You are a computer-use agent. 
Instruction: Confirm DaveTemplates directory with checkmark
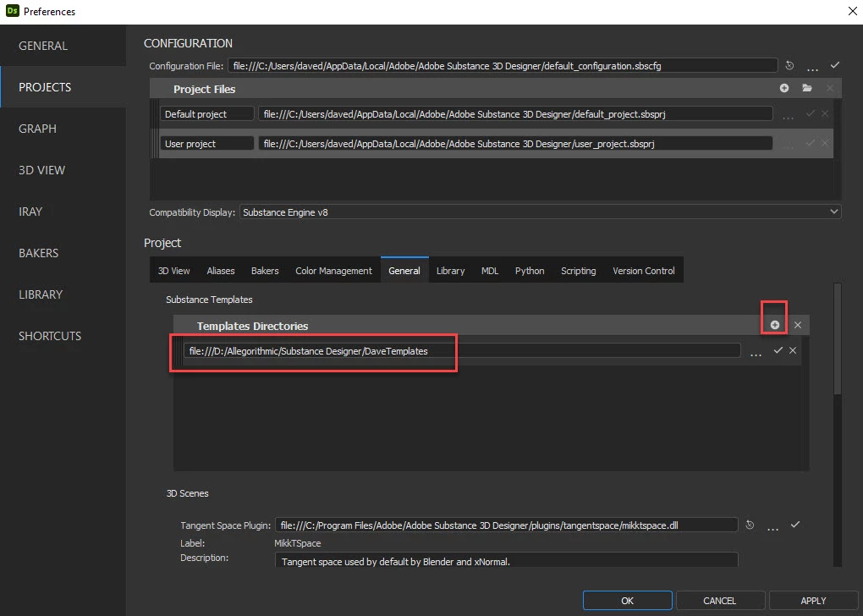coord(778,350)
